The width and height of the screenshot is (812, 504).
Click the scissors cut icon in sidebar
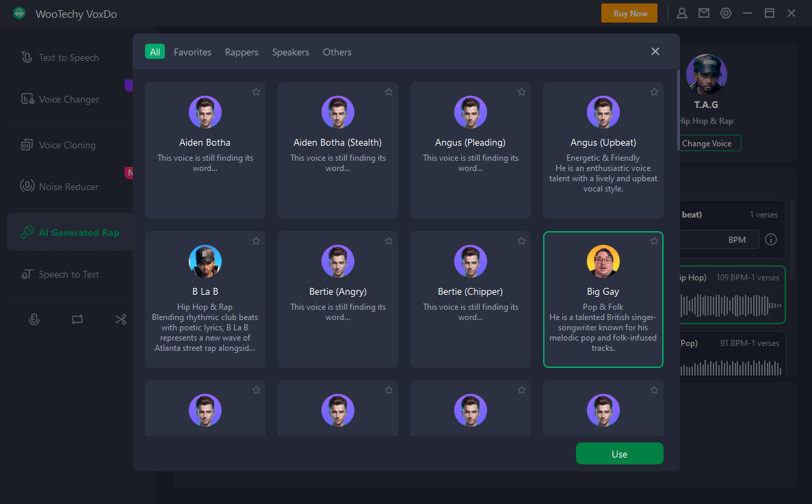click(x=121, y=319)
